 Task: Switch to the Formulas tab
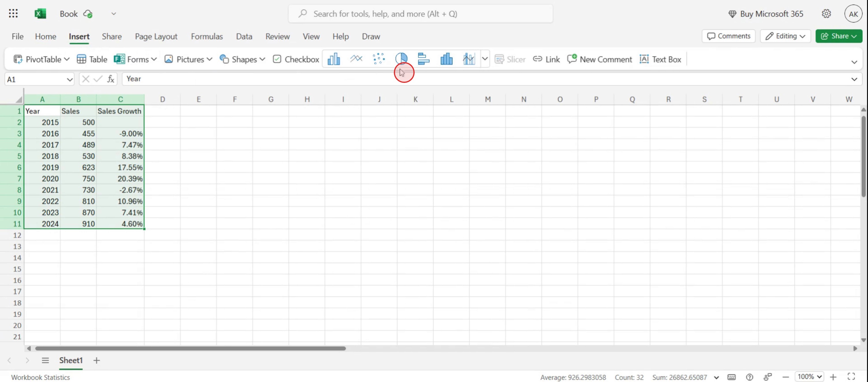207,36
